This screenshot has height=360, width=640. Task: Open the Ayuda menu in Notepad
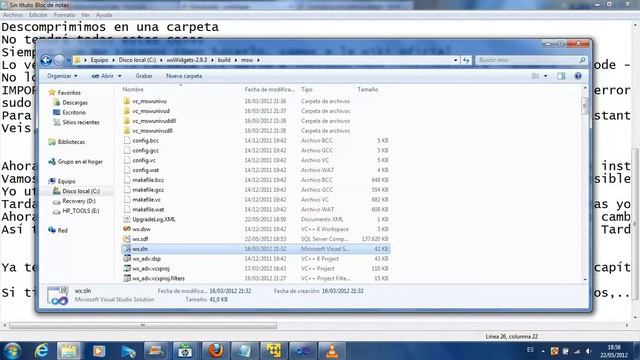pos(104,15)
